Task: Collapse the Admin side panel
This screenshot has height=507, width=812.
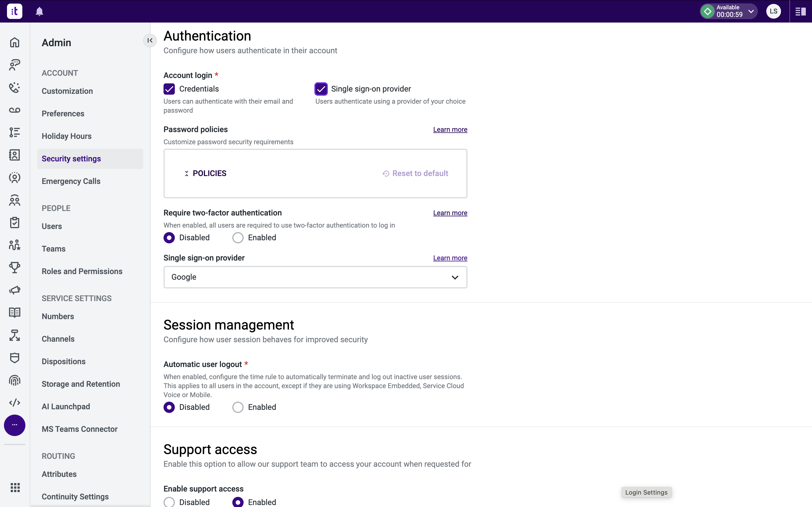Action: [150, 41]
